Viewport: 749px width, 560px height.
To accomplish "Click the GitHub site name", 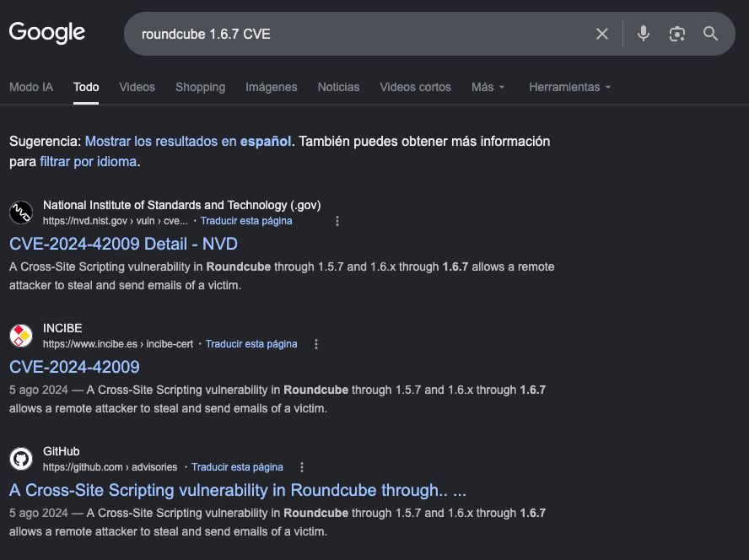I will pos(61,451).
